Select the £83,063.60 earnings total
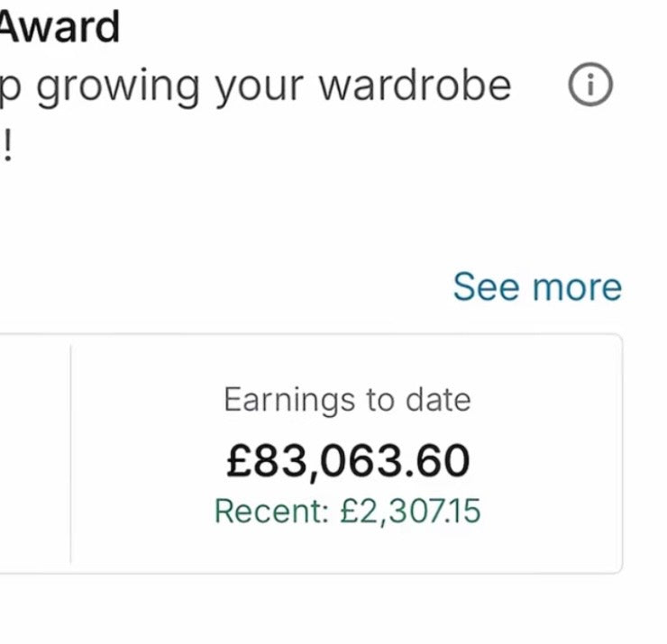 point(347,461)
